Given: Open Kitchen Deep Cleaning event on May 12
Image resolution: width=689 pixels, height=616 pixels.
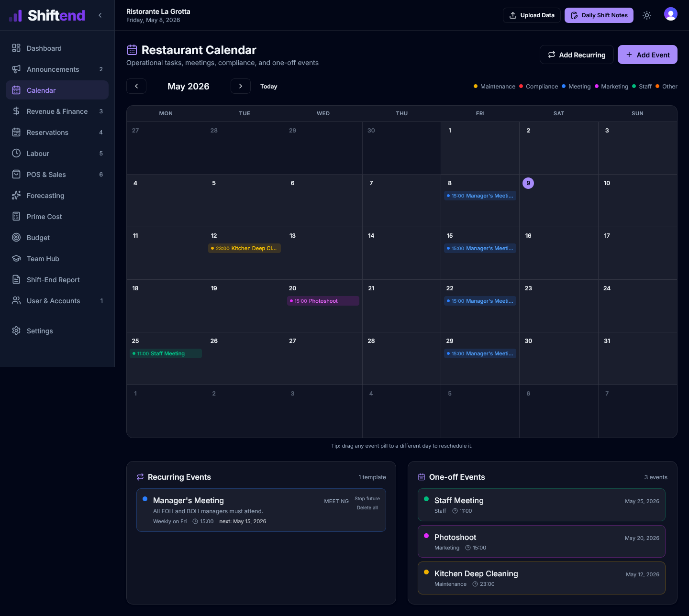Looking at the screenshot, I should 244,248.
